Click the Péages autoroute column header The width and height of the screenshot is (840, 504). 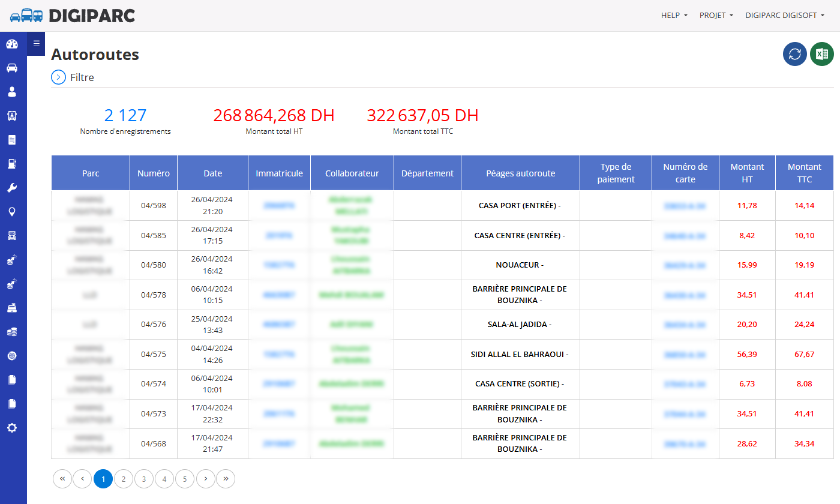click(x=521, y=173)
